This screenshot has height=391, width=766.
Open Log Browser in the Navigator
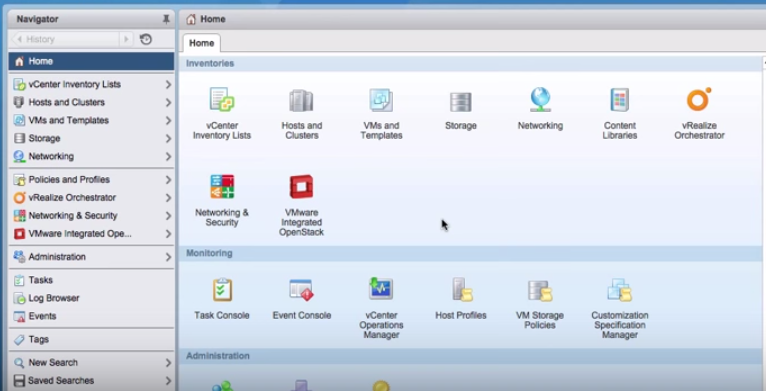pyautogui.click(x=91, y=298)
